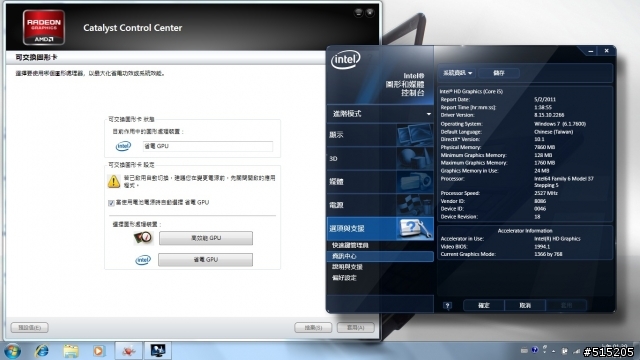Click the Accelerator Information heading

(x=525, y=231)
